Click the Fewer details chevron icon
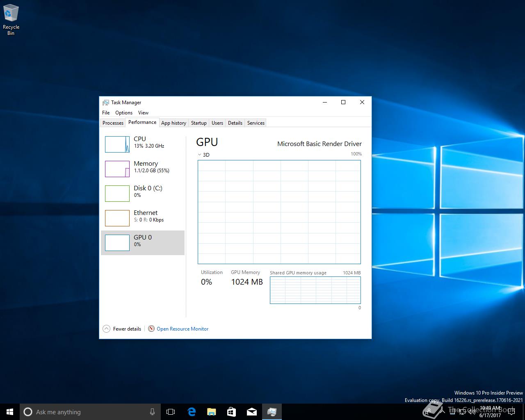The width and height of the screenshot is (525, 420). coord(106,329)
